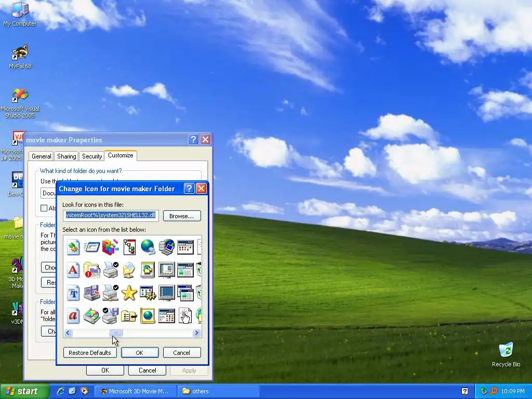Pick the CD drive with rainbow disc icon
The width and height of the screenshot is (532, 399).
(x=91, y=315)
